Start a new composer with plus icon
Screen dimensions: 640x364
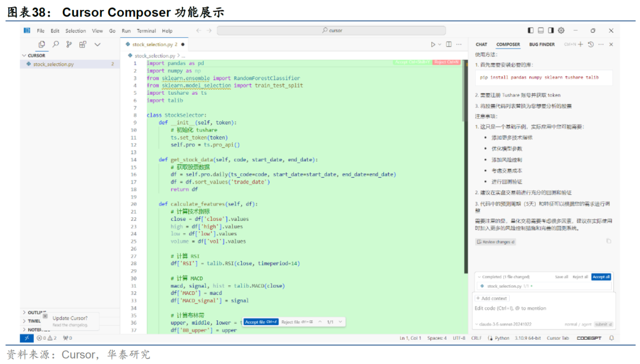tap(581, 44)
